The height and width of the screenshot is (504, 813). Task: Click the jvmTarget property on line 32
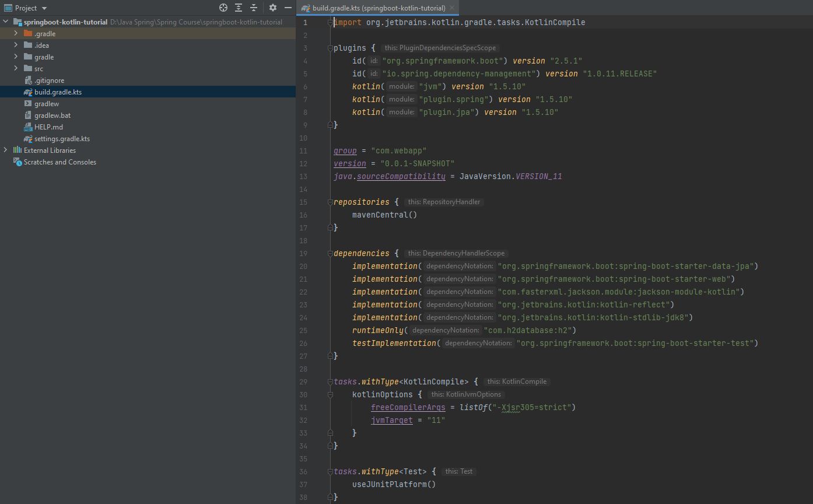pos(392,420)
